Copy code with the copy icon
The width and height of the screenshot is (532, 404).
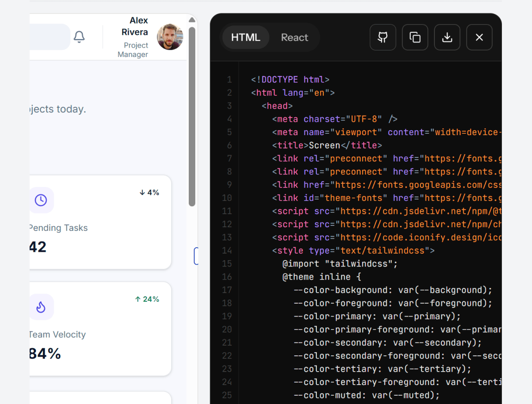tap(415, 37)
